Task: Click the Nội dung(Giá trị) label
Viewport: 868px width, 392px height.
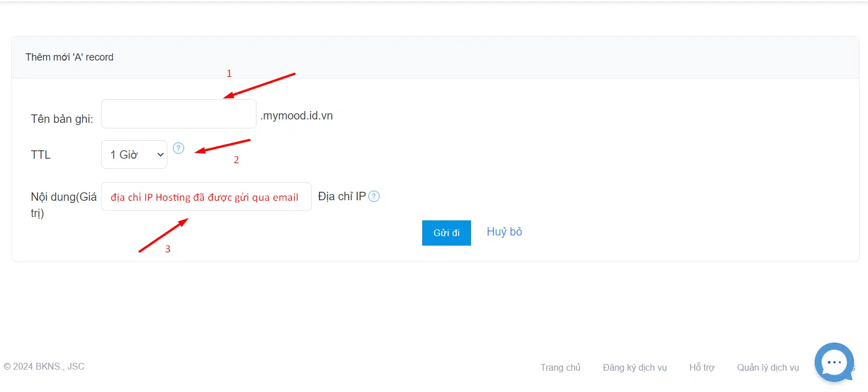Action: click(x=63, y=205)
